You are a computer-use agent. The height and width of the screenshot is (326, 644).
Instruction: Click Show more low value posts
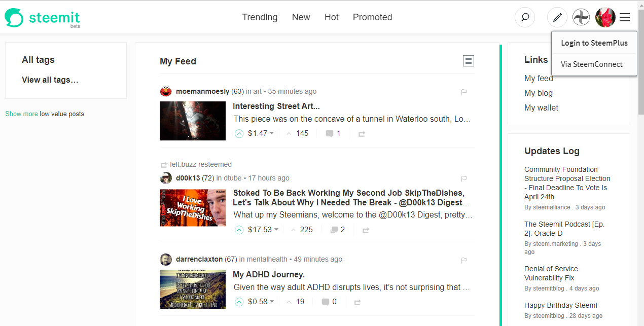tap(21, 114)
